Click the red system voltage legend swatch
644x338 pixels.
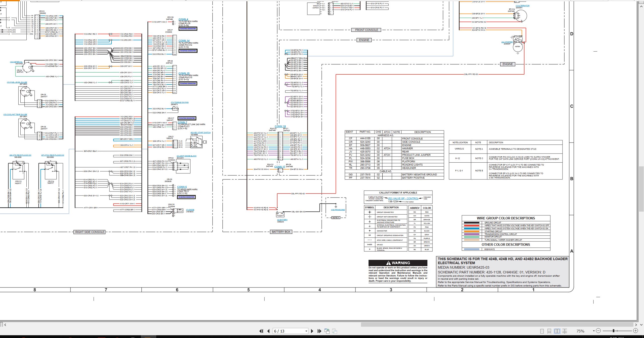pos(471,226)
